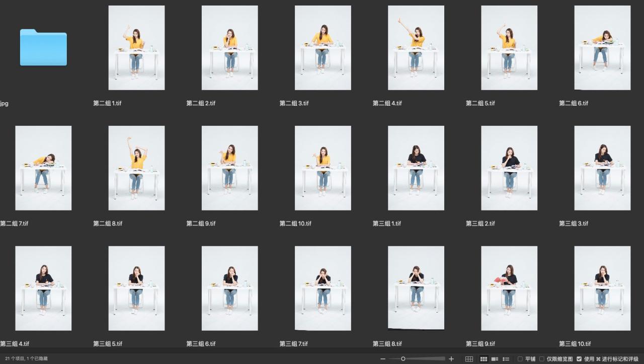Click the plus icon to enlarge thumbnails

coord(451,359)
